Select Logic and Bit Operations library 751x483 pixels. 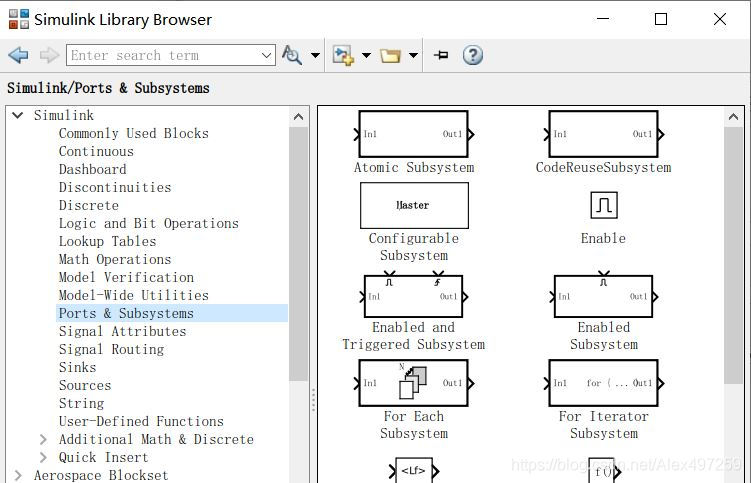tap(148, 224)
